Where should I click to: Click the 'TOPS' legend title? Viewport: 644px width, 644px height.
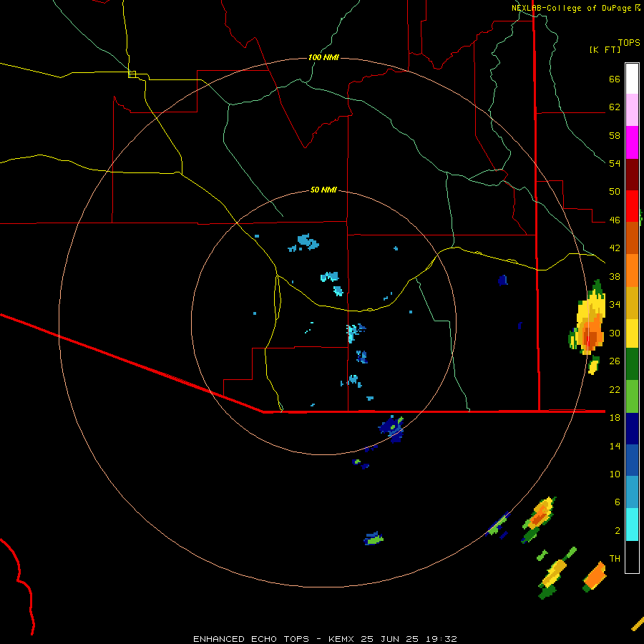[629, 42]
